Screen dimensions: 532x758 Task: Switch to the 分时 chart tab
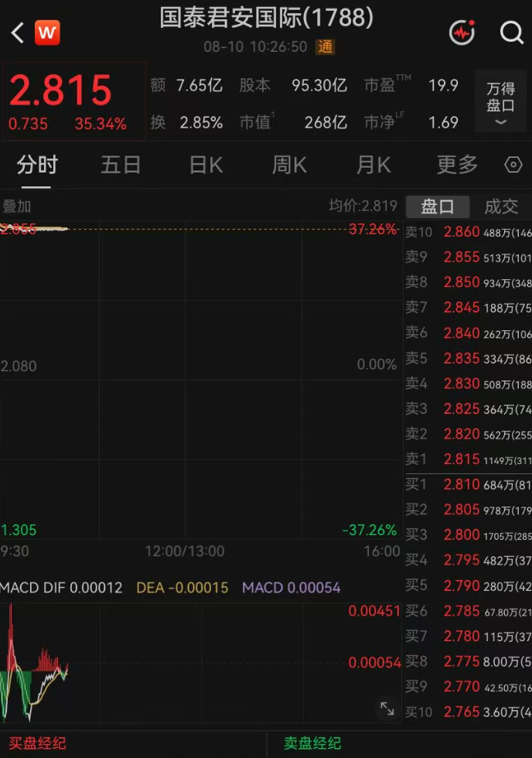coord(36,165)
